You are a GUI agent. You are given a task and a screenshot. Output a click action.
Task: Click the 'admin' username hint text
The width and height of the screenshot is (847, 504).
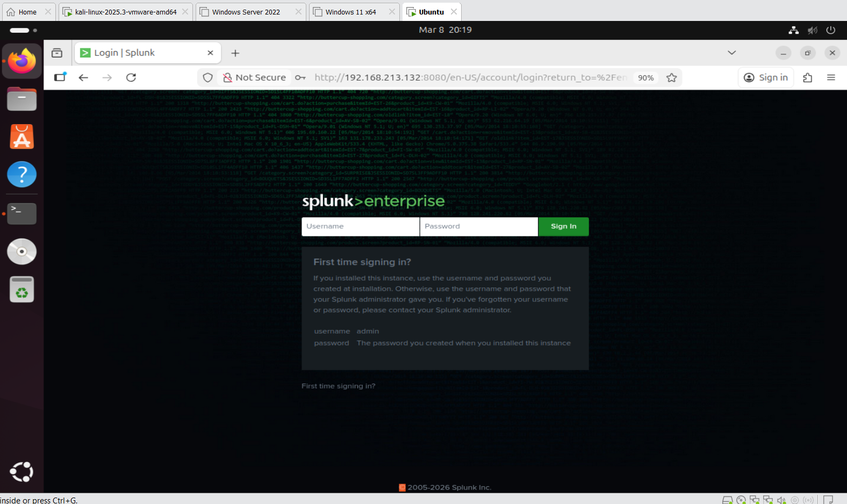[368, 331]
